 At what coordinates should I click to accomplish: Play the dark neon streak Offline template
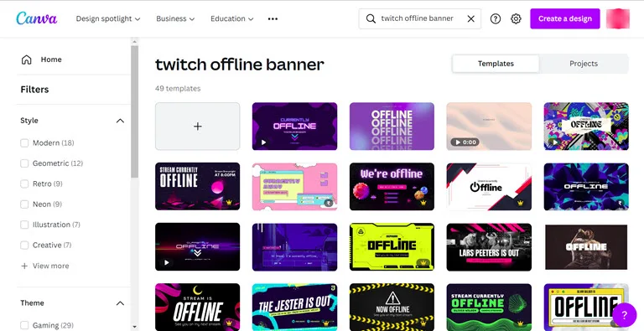click(x=166, y=262)
